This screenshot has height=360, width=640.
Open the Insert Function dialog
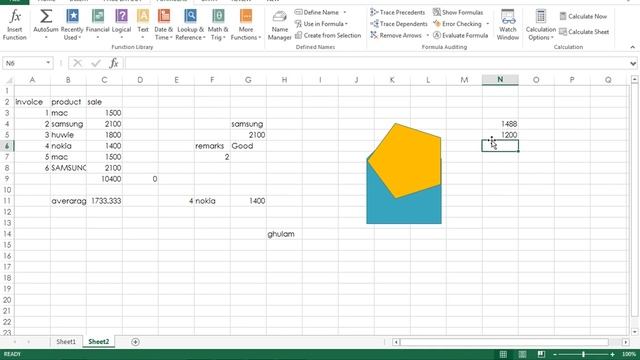(15, 25)
